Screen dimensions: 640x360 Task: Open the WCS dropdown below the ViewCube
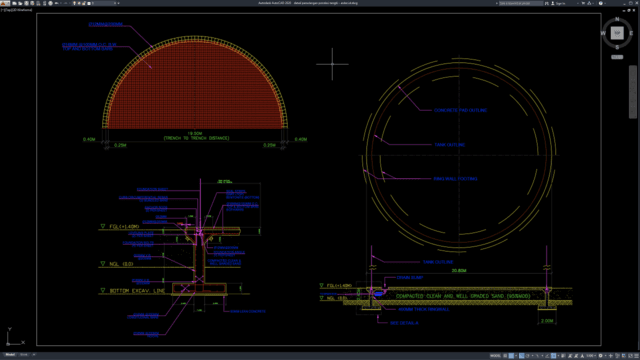tap(617, 57)
